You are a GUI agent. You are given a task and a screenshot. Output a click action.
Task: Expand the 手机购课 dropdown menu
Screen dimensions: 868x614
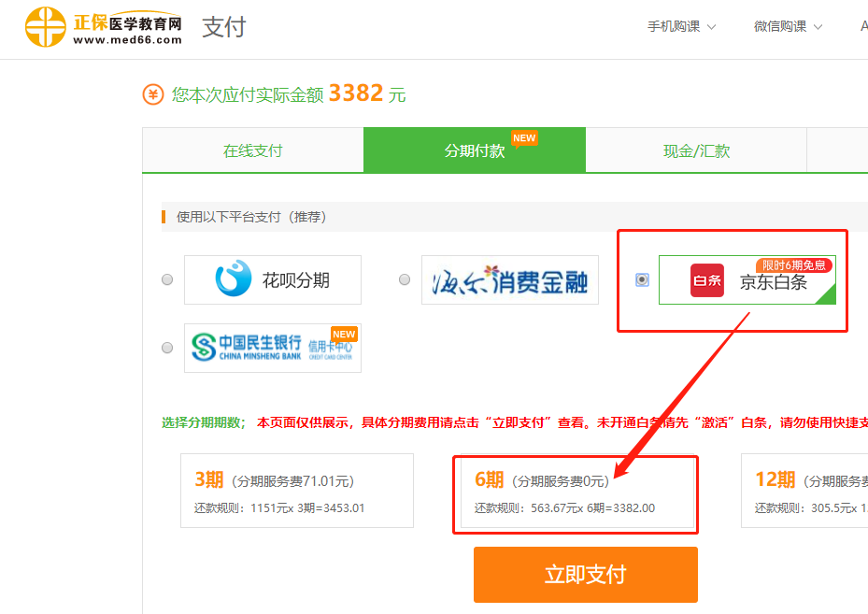coord(682,26)
